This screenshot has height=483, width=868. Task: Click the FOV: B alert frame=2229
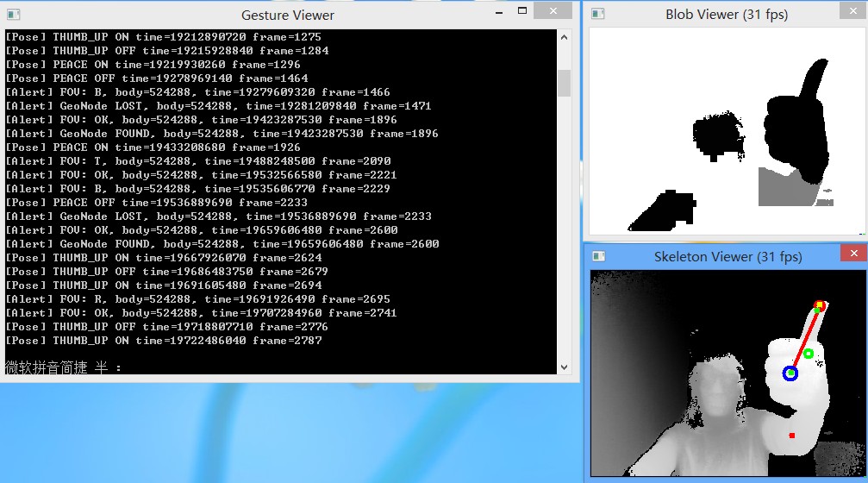click(197, 190)
